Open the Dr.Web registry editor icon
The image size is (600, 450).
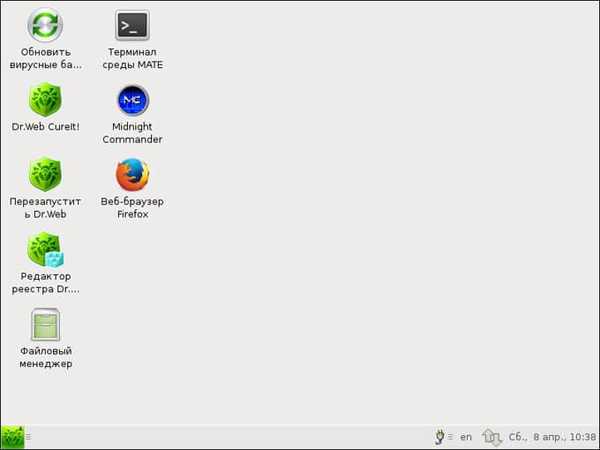tap(46, 249)
